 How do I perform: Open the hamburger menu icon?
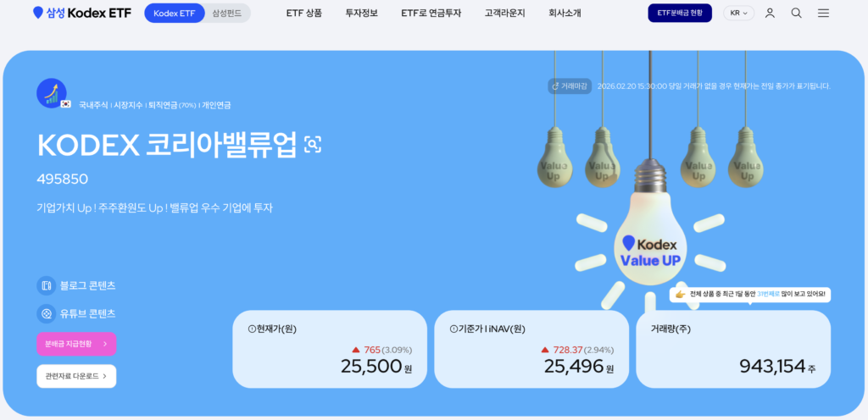pos(823,14)
